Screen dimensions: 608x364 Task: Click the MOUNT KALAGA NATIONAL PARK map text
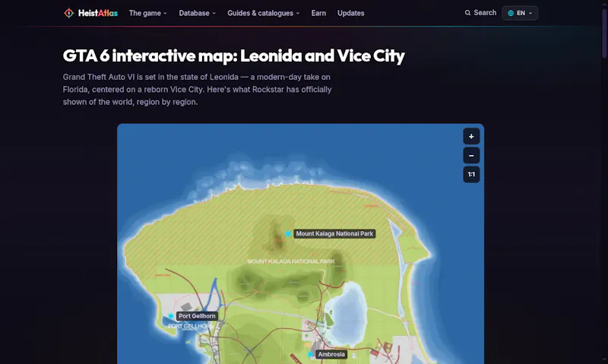point(291,261)
